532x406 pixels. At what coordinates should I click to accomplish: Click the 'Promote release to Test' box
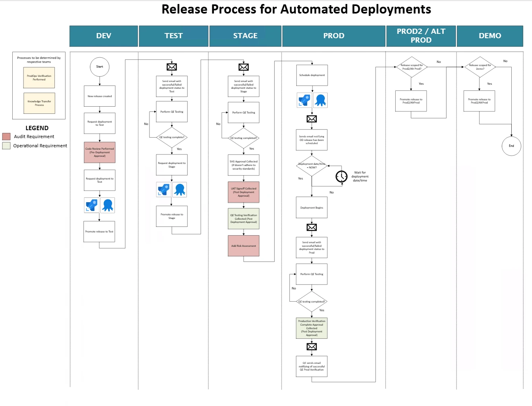coord(99,231)
